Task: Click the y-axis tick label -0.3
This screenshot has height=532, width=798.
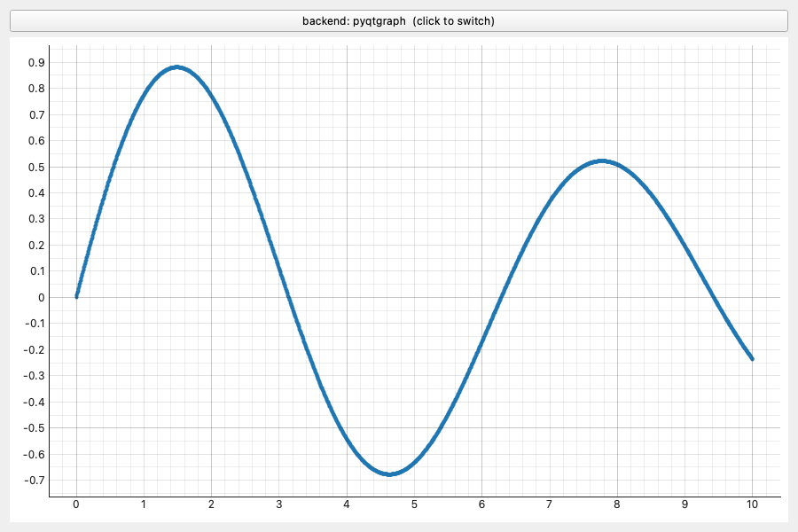Action: tap(34, 376)
